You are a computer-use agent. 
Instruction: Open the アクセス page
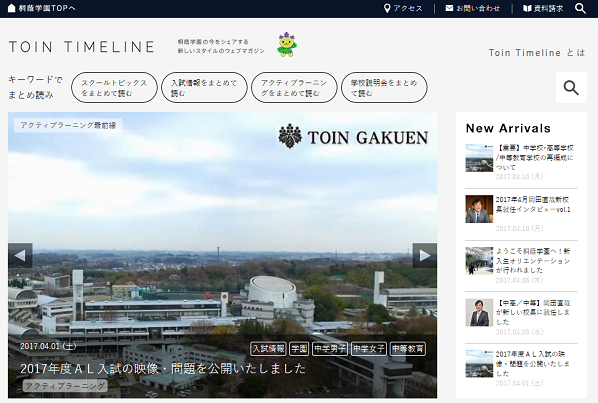click(x=408, y=8)
